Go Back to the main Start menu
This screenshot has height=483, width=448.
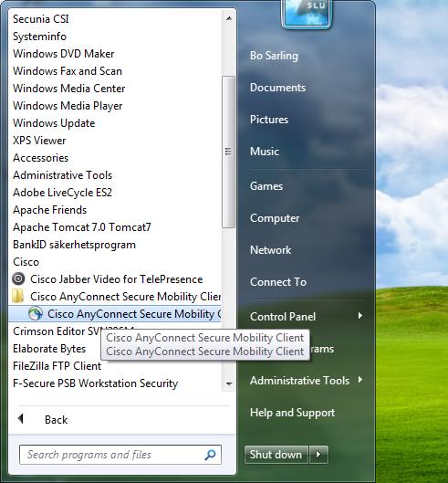coord(56,420)
